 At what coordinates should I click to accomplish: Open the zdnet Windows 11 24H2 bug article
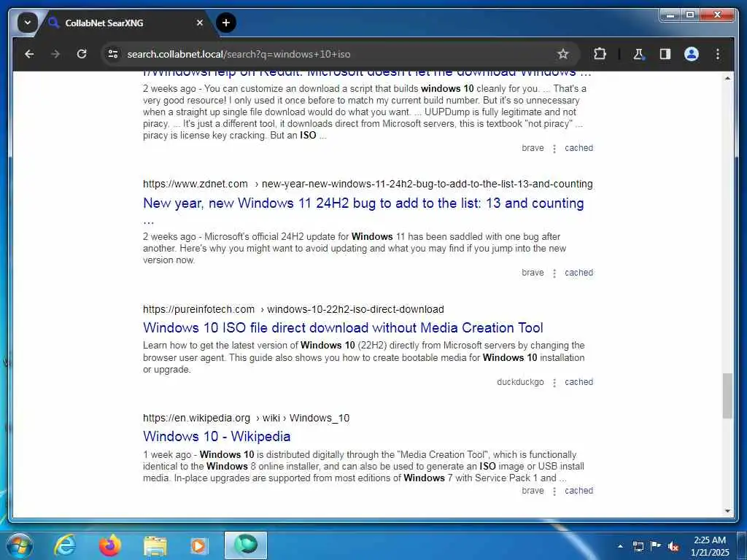[363, 203]
